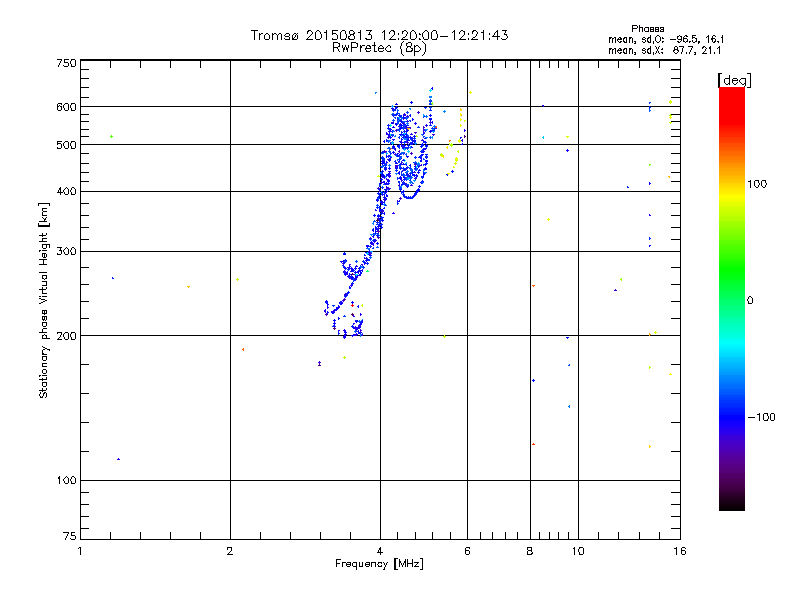Image resolution: width=800 pixels, height=600 pixels.
Task: Click the 'Stationary phase Virtual Height [km]' axis label
Action: click(x=44, y=300)
